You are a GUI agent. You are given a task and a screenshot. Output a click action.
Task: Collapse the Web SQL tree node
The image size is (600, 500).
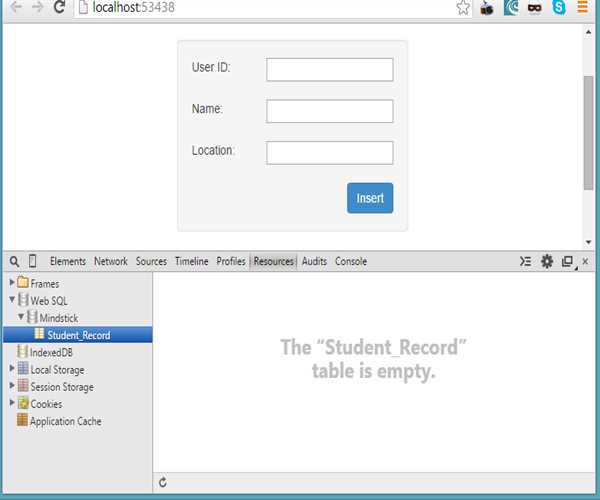click(x=12, y=300)
